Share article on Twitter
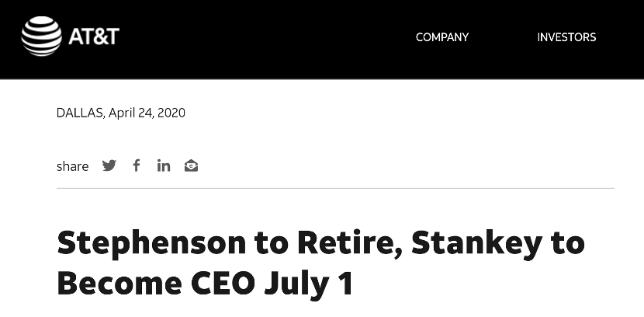644x317 pixels. 109,165
